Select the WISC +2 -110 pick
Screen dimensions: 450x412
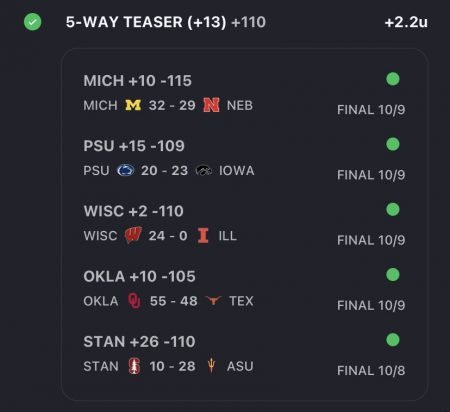[x=133, y=211]
